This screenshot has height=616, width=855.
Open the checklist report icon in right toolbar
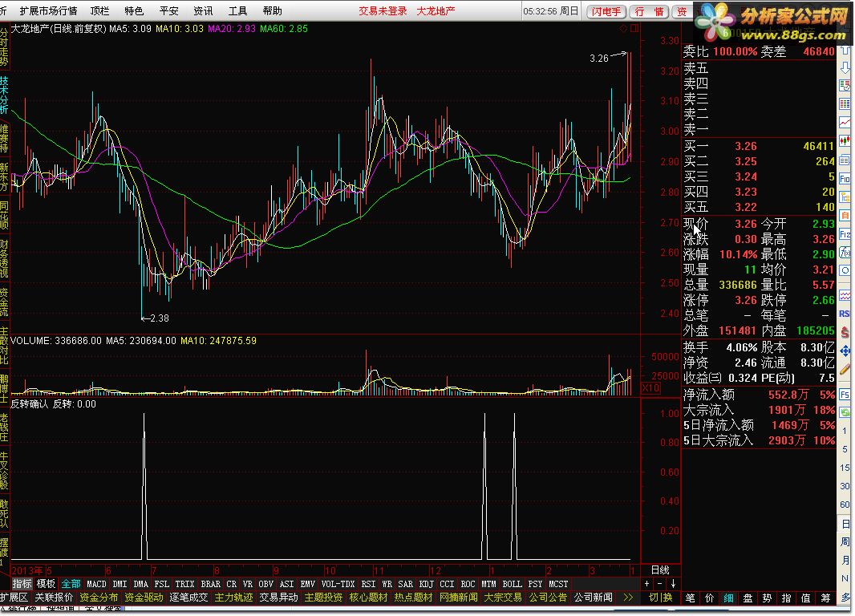[845, 86]
